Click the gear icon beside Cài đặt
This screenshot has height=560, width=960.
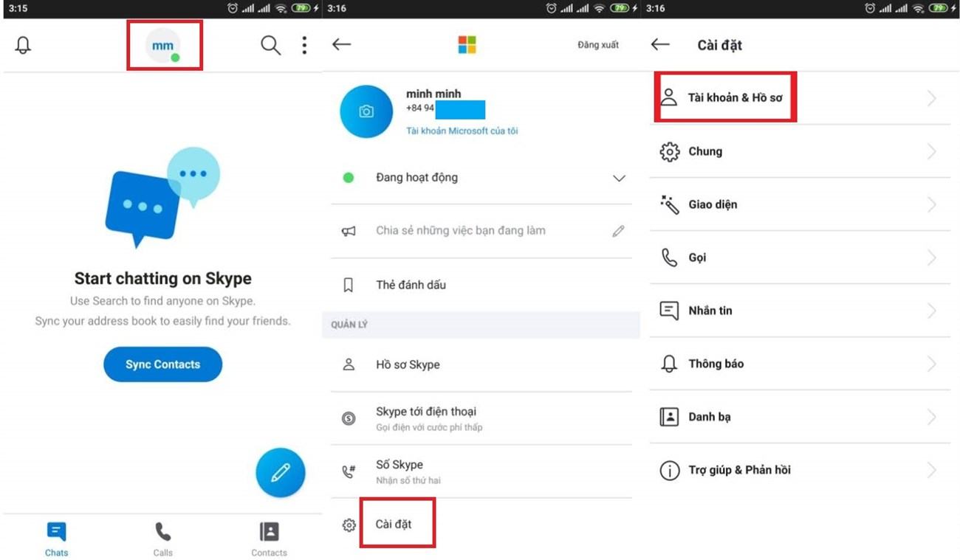[x=349, y=525]
